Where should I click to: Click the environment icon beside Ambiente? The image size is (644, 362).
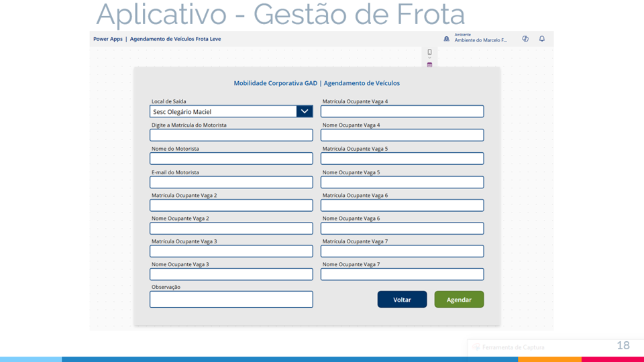(x=447, y=39)
